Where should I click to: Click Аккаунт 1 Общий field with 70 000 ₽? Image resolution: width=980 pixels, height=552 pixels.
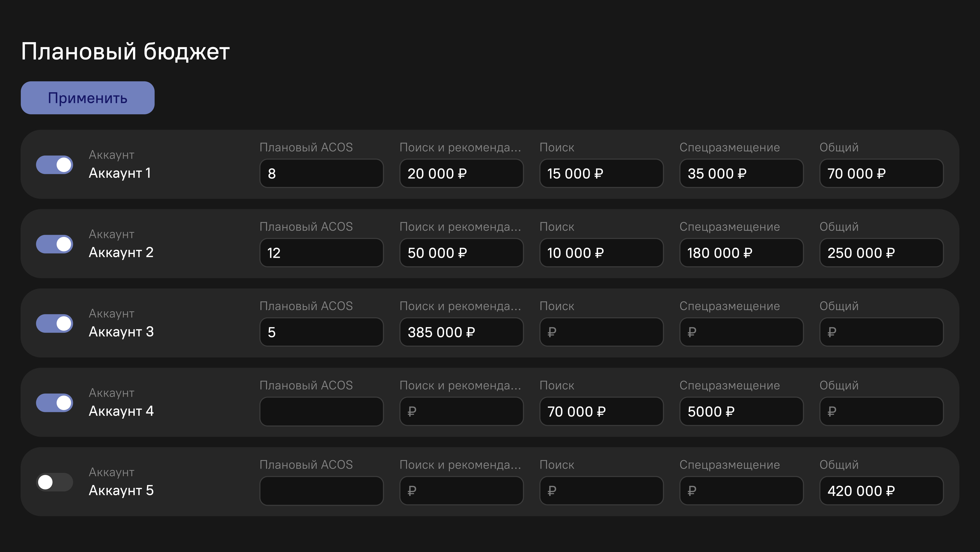[x=881, y=174]
